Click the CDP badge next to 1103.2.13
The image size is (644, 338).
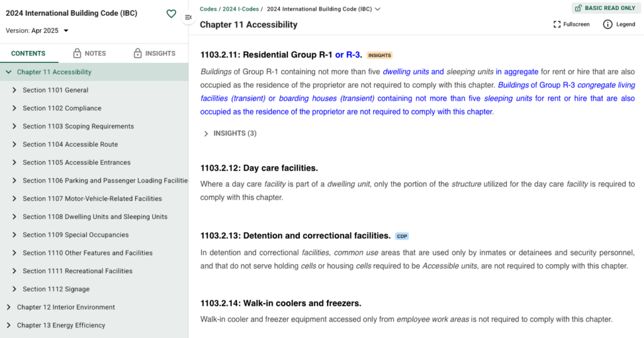click(401, 237)
